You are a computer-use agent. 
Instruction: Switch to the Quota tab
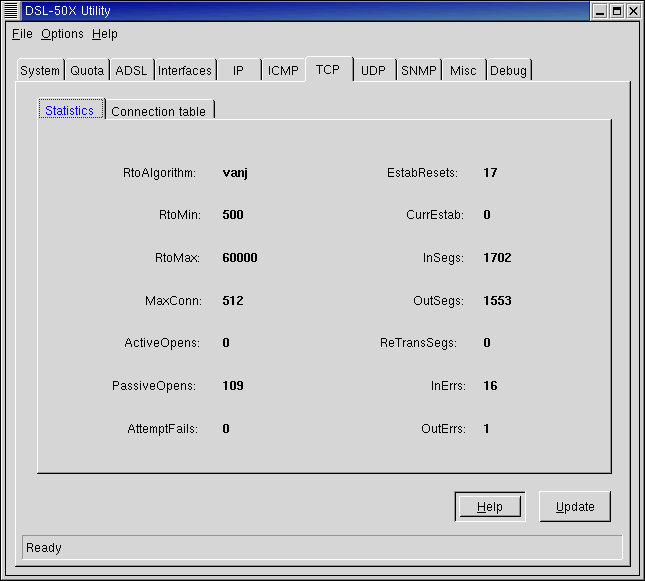(87, 70)
